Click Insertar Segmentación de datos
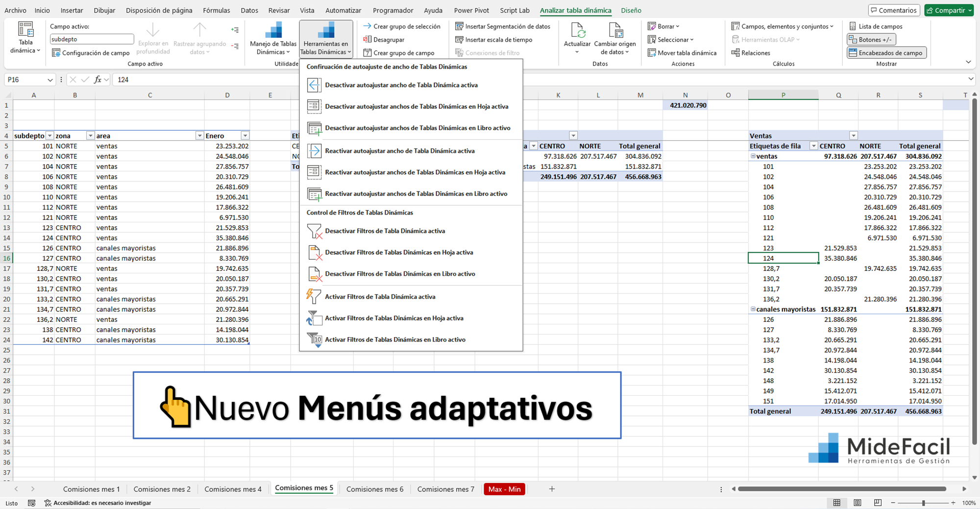Screen dimensions: 980x509 click(x=502, y=26)
